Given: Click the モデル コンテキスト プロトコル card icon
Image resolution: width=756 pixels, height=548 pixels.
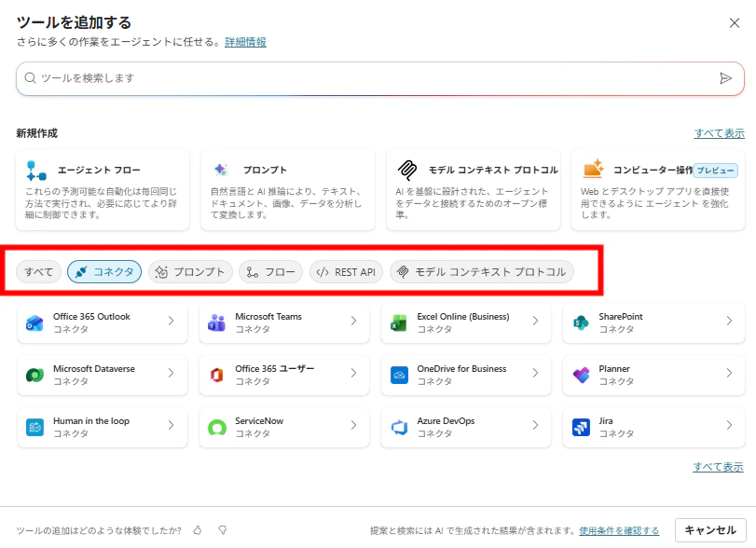Looking at the screenshot, I should pyautogui.click(x=407, y=171).
